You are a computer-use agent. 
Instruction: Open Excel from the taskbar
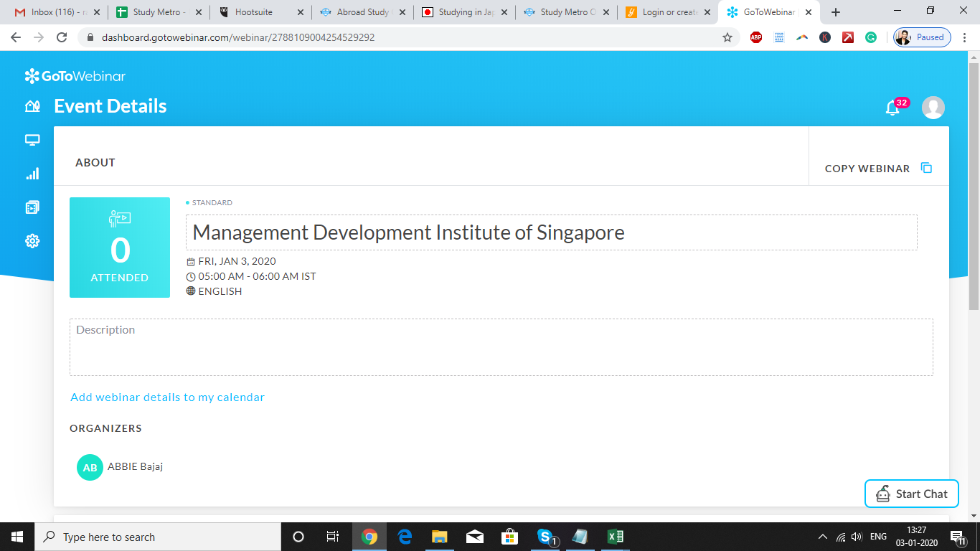[x=616, y=537]
